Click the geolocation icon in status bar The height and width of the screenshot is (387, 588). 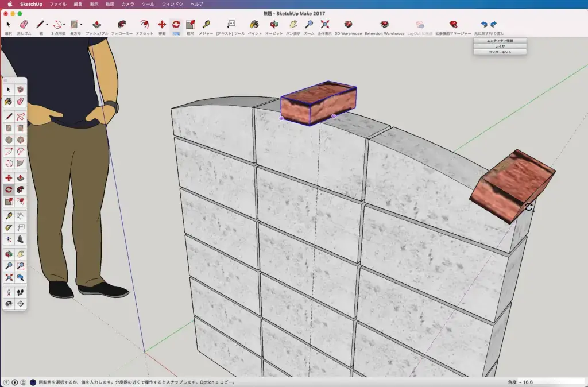point(6,382)
